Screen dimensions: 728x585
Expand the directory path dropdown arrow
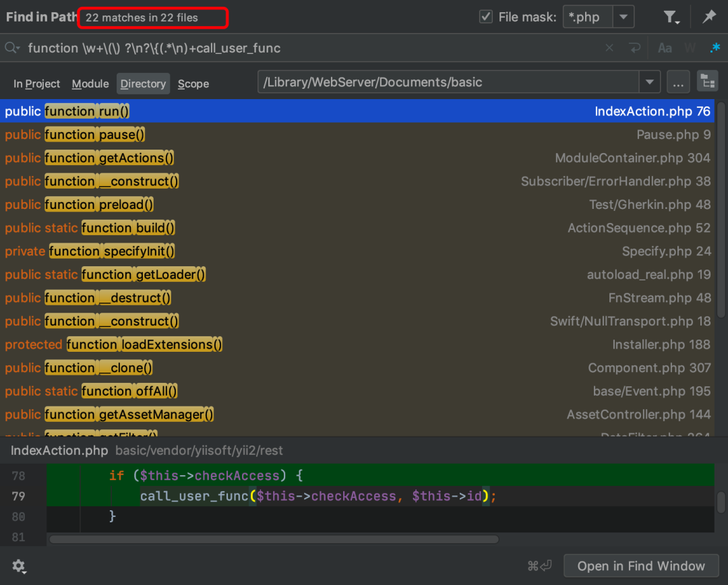[x=649, y=82]
